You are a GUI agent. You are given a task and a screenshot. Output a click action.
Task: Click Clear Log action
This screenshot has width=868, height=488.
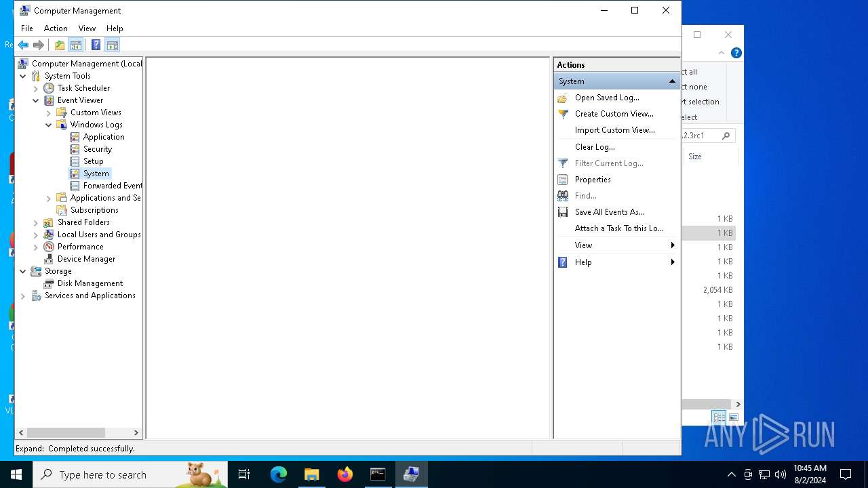[x=595, y=147]
